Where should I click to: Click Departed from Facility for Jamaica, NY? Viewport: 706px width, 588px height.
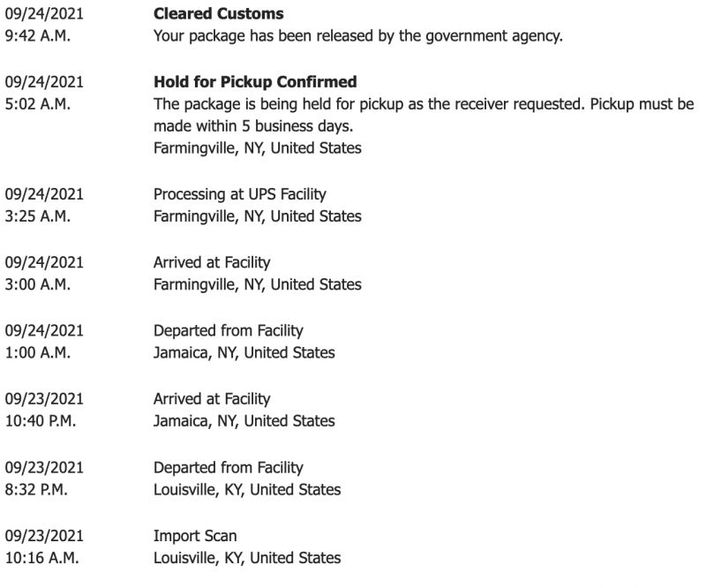point(229,330)
